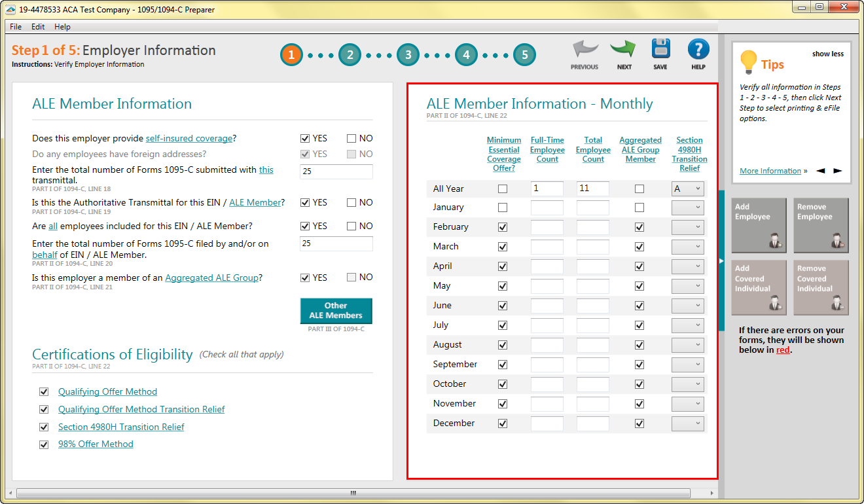Go to step 5 circle
This screenshot has width=864, height=504.
coord(524,55)
